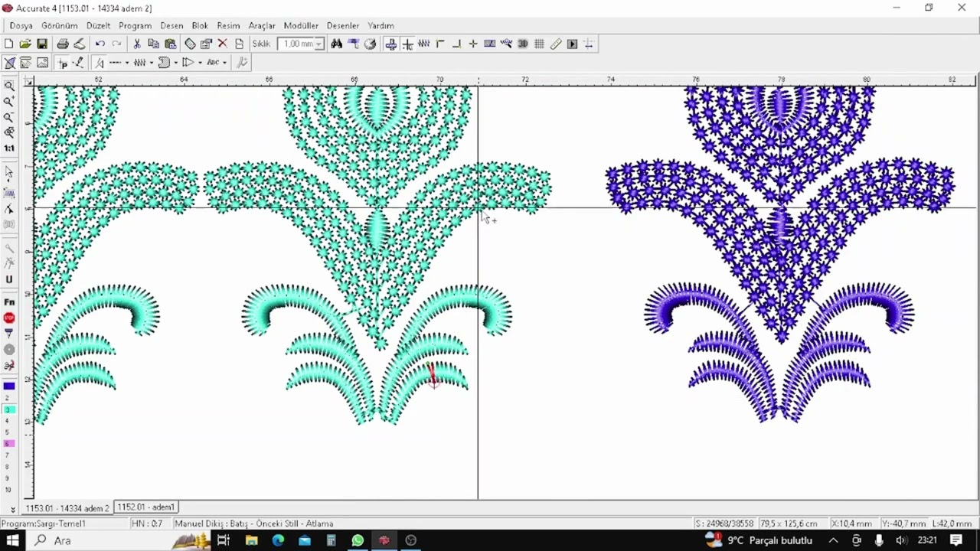Click the Abc lettering tool
Image resolution: width=980 pixels, height=551 pixels.
click(x=213, y=63)
